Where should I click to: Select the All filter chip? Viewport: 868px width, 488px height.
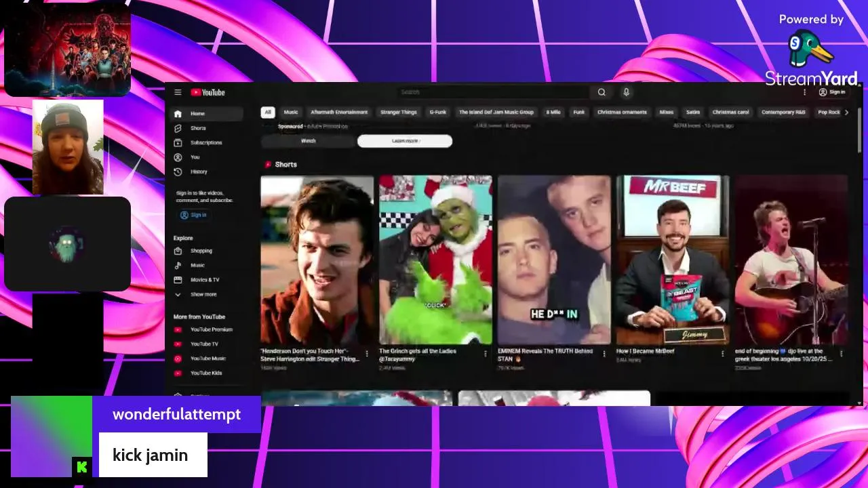click(268, 112)
